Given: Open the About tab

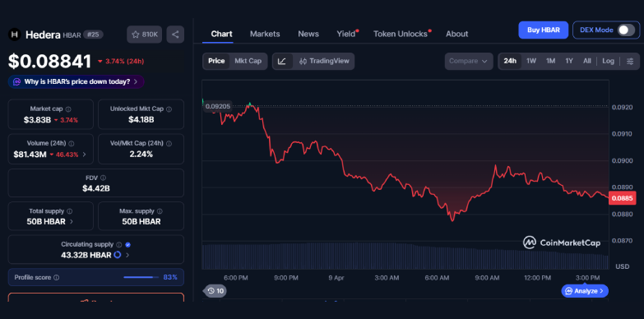Looking at the screenshot, I should 457,34.
